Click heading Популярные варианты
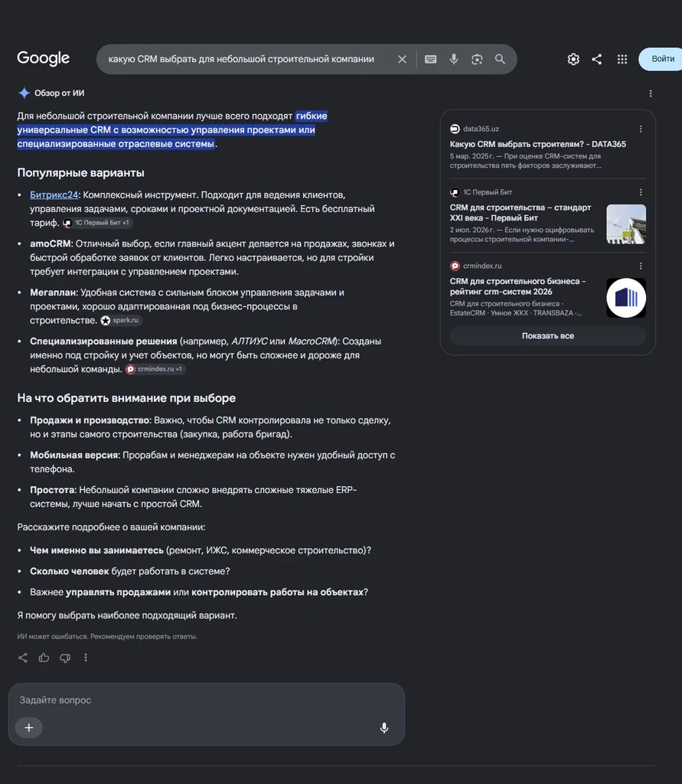 pos(80,172)
